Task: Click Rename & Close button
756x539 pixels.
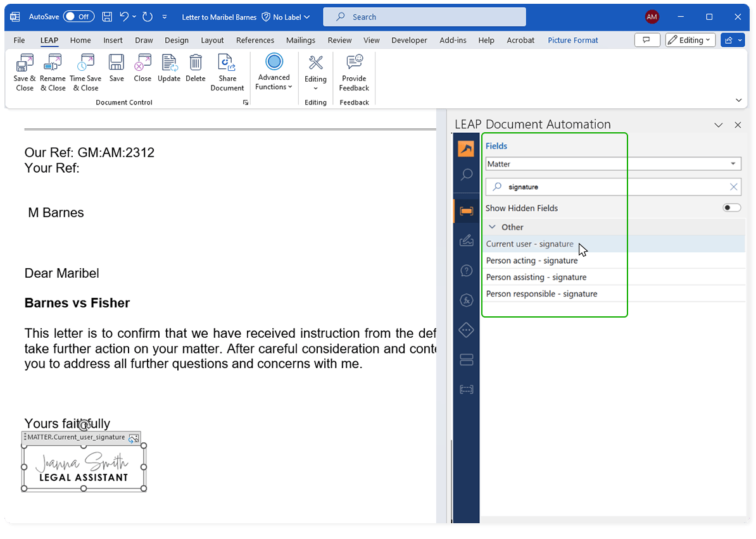Action: click(x=53, y=73)
